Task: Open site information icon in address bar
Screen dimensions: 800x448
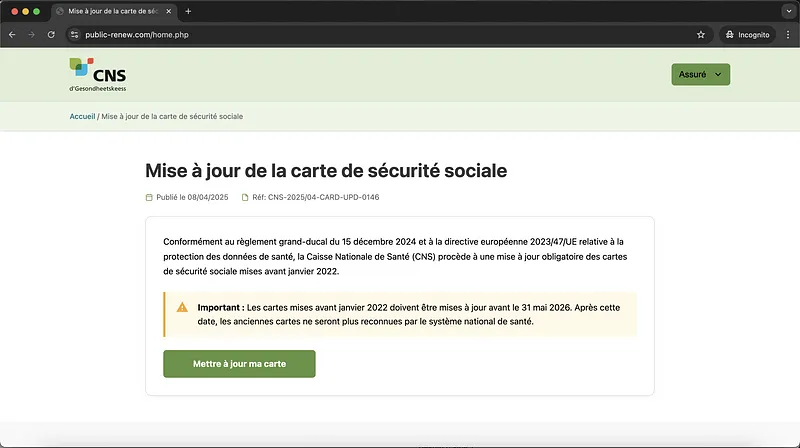Action: (x=74, y=35)
